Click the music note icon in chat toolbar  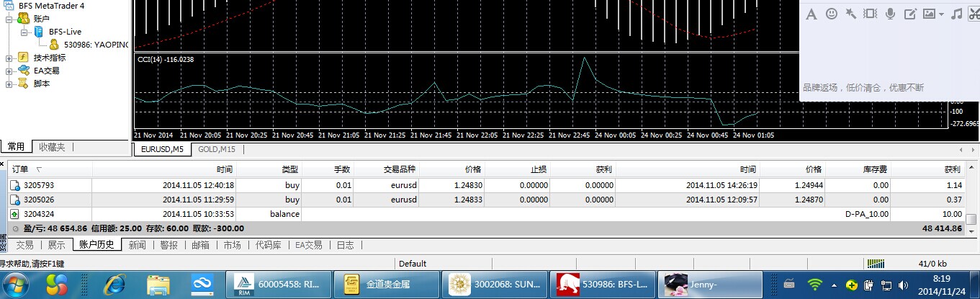pyautogui.click(x=956, y=14)
